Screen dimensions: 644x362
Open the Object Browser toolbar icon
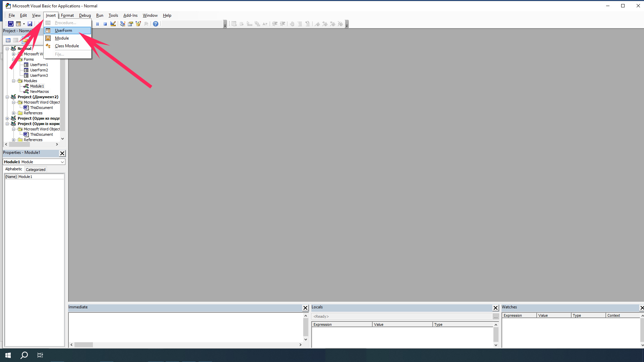[138, 24]
